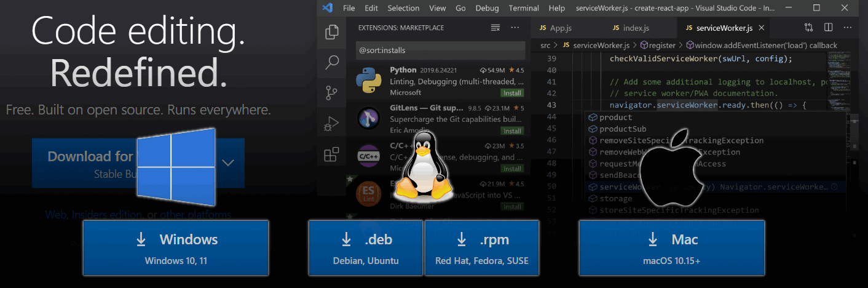Maximize the Visual Studio Code window

click(x=816, y=8)
